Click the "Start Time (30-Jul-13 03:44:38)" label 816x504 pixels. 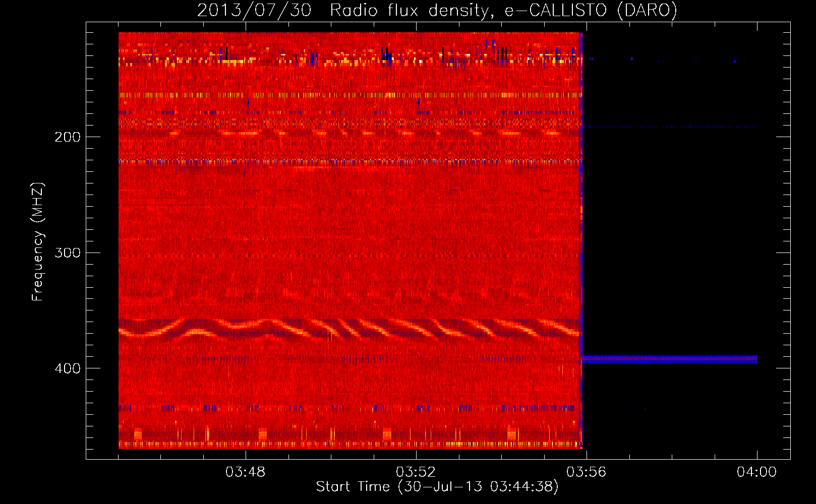point(437,487)
